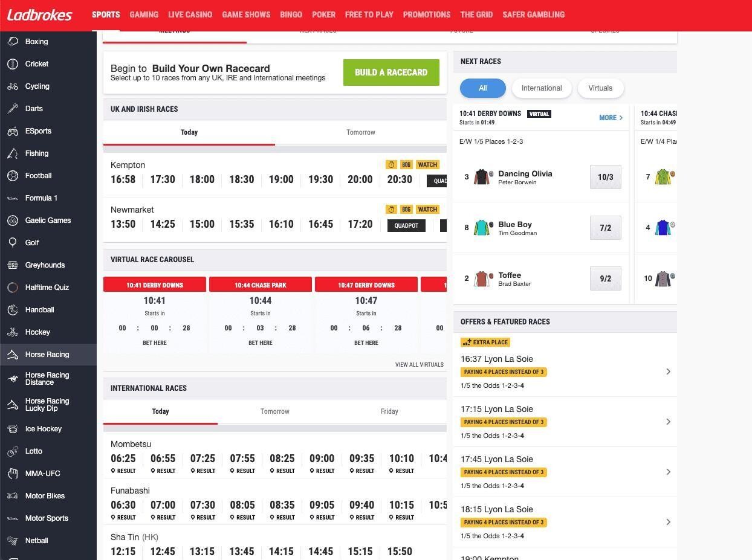Viewport: 752px width, 560px height.
Task: Filter next races by Virtuals
Action: (x=600, y=88)
